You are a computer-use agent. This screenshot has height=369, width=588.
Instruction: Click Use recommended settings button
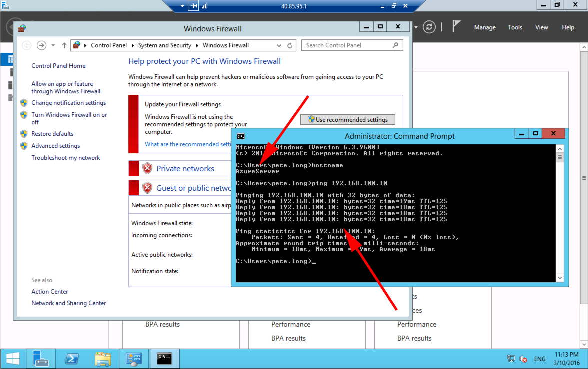pyautogui.click(x=347, y=120)
